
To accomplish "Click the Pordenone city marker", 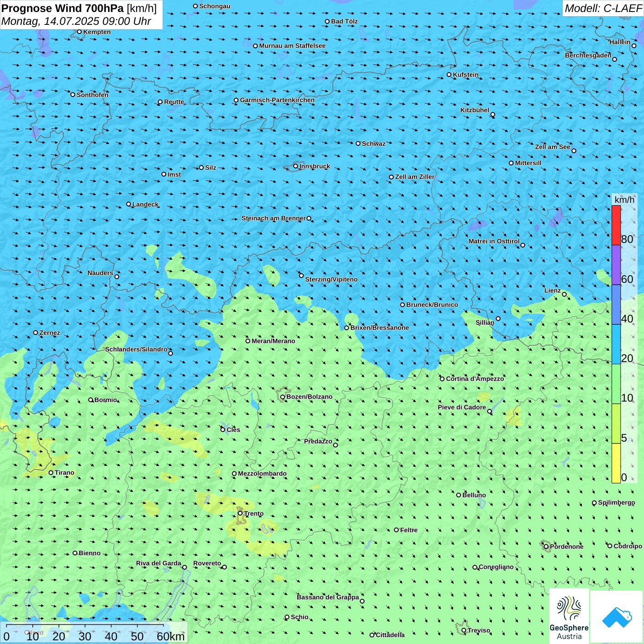I will pos(546,546).
